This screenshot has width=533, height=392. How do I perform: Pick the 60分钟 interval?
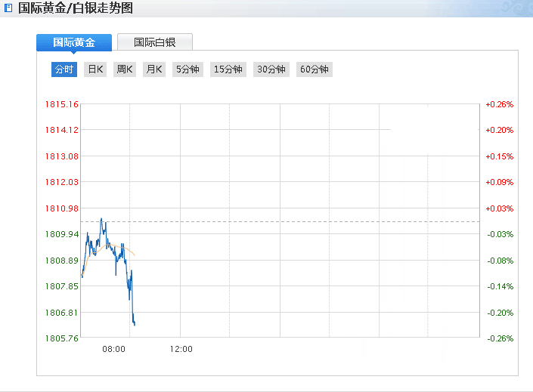click(x=315, y=69)
